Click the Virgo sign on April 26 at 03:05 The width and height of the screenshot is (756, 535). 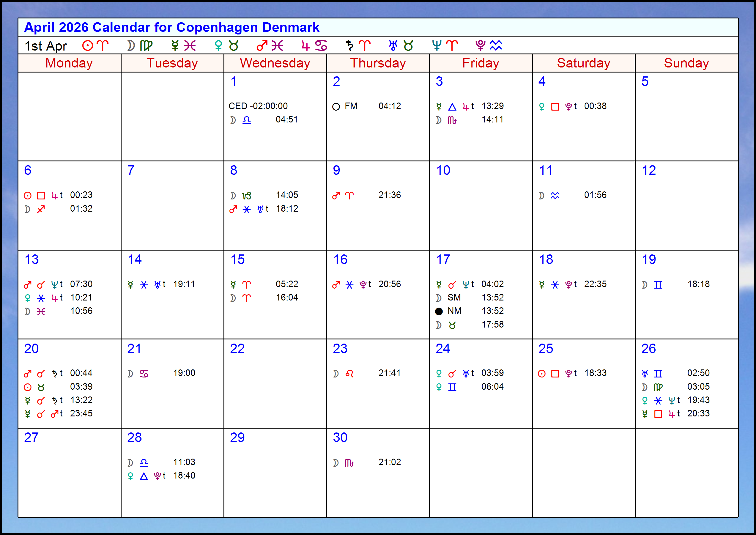click(658, 387)
